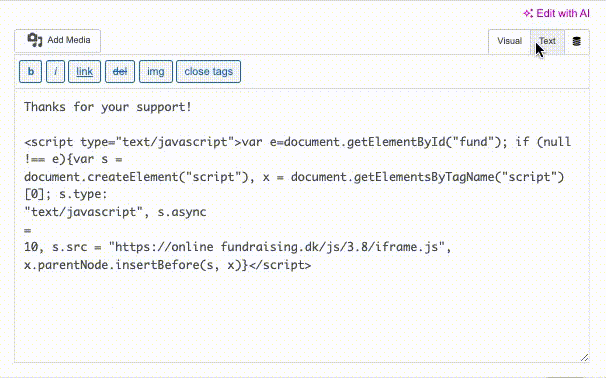Insert italic tag with i button
Screen dimensions: 606x378
(55, 72)
